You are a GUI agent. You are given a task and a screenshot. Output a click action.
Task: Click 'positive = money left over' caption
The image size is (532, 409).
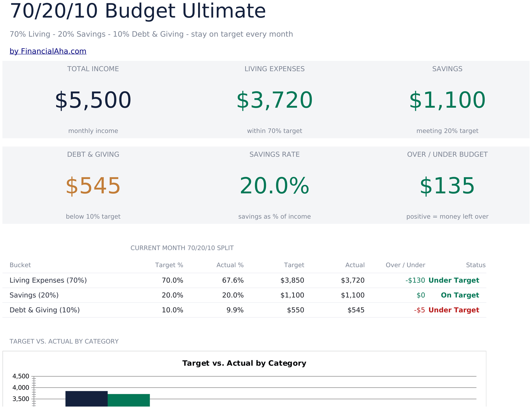(x=447, y=217)
